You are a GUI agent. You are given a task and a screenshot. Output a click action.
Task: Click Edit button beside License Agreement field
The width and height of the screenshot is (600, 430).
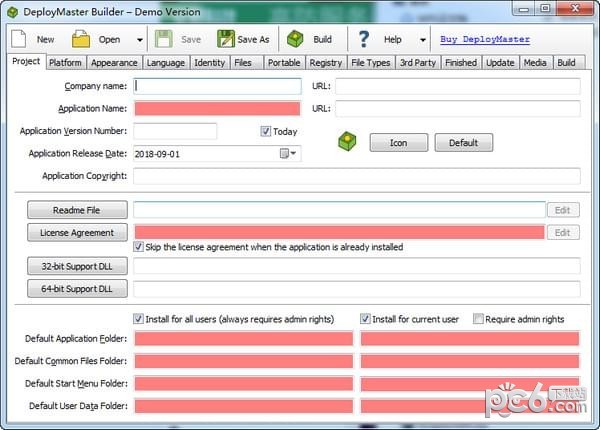(x=563, y=233)
